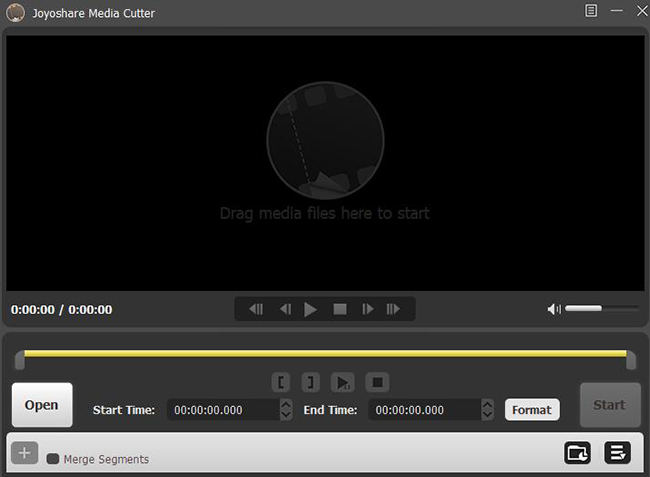Decrease the Start Time value

tap(286, 415)
